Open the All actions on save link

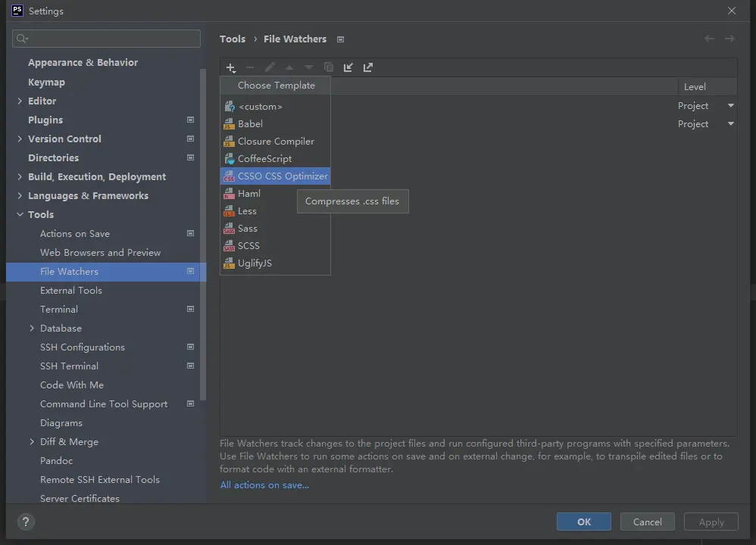pos(264,485)
